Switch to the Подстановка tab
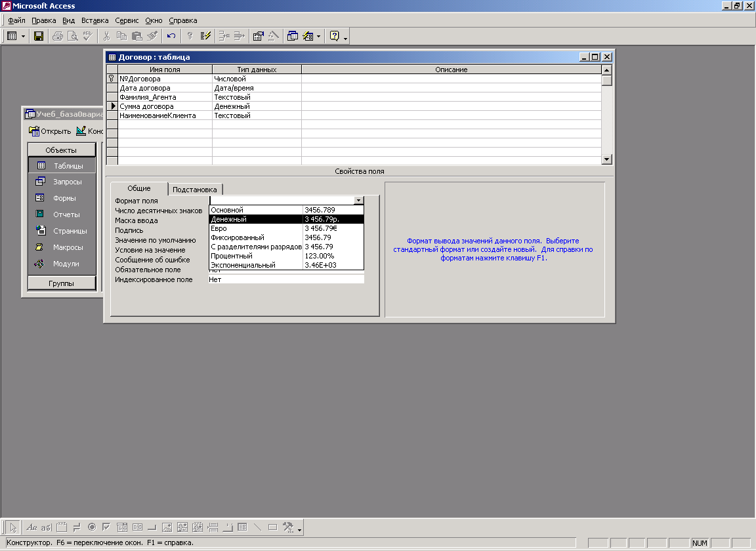Image resolution: width=756 pixels, height=551 pixels. [195, 190]
